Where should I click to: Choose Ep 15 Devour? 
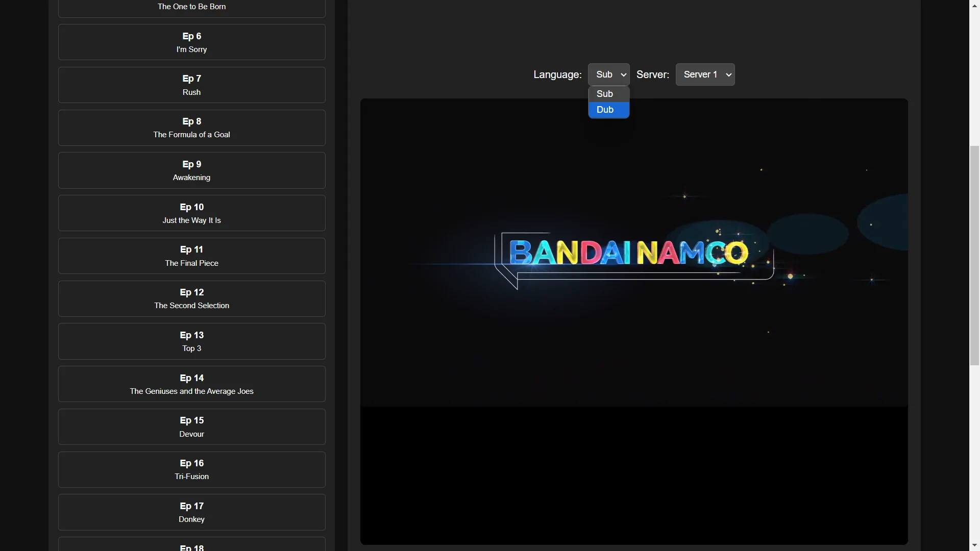pyautogui.click(x=191, y=427)
